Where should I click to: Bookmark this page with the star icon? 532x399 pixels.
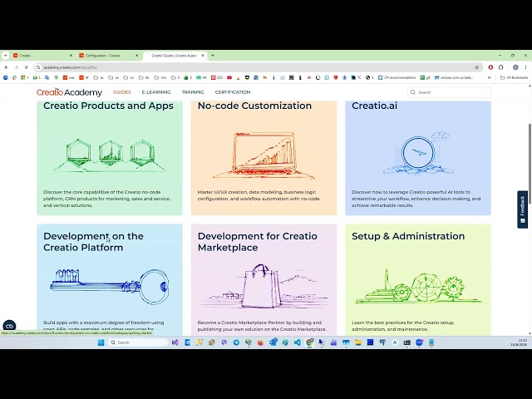click(476, 67)
